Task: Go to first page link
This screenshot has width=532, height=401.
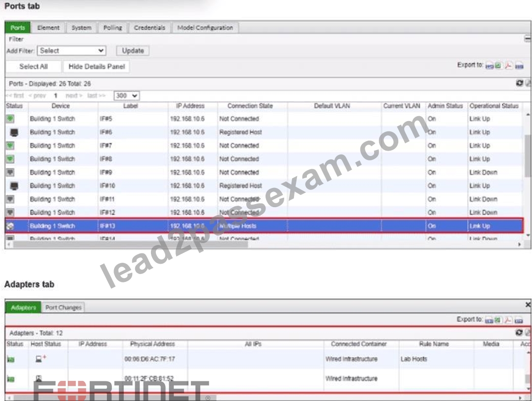Action: click(15, 96)
